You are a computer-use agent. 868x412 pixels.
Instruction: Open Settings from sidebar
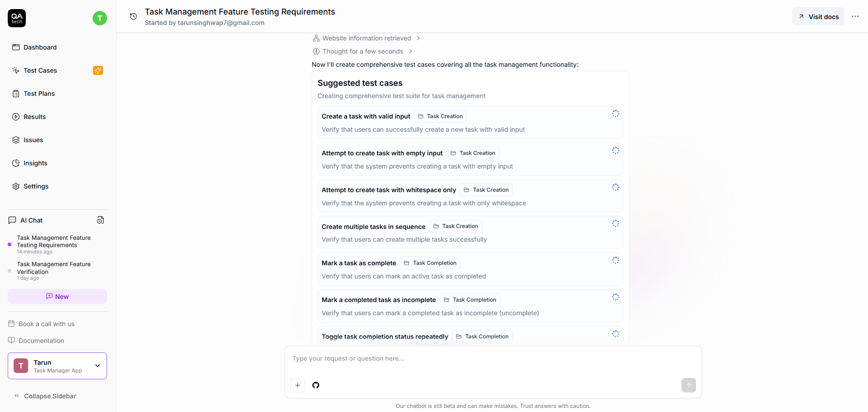click(x=57, y=186)
